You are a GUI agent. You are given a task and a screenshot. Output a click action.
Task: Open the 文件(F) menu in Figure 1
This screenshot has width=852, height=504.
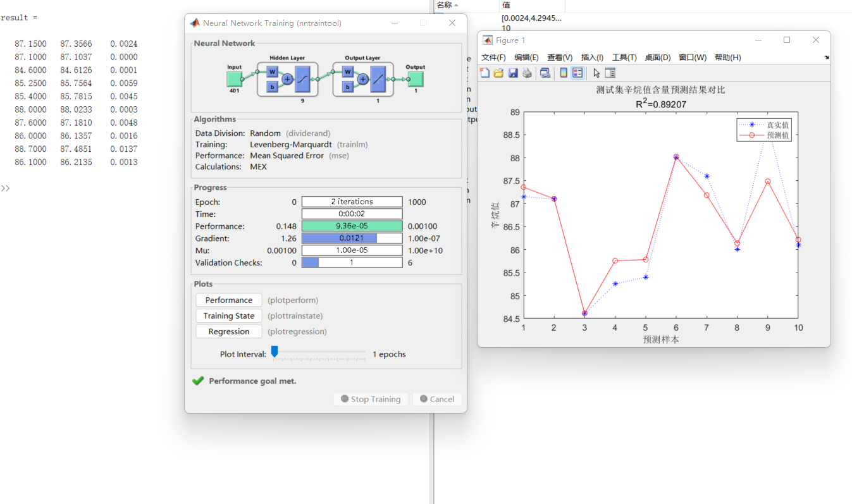[493, 58]
